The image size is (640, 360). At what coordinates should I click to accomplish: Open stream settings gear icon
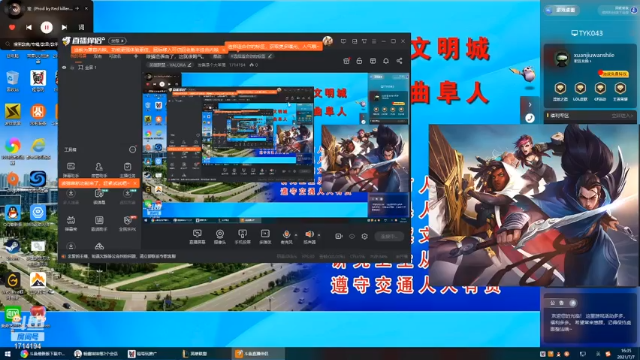pyautogui.click(x=364, y=236)
